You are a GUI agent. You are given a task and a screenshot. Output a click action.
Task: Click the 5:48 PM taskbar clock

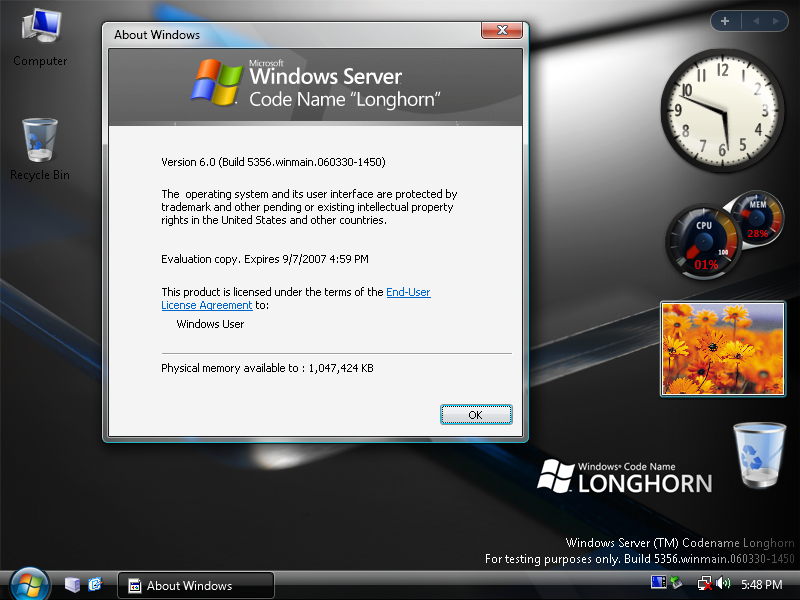tap(761, 585)
